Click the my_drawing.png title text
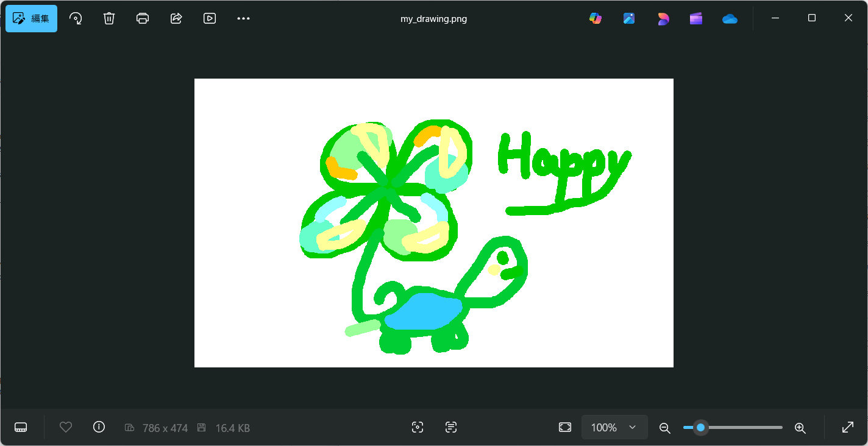Viewport: 868px width, 446px height. (434, 19)
